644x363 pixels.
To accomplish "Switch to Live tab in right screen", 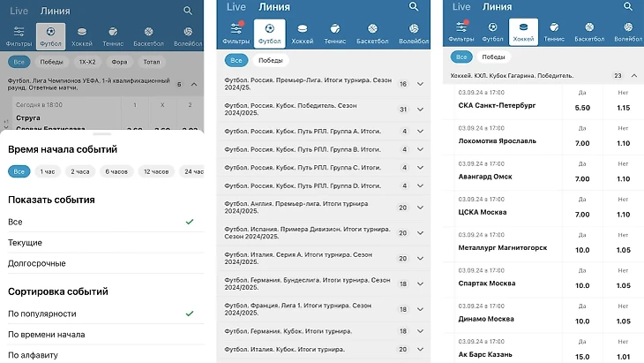I will (461, 7).
